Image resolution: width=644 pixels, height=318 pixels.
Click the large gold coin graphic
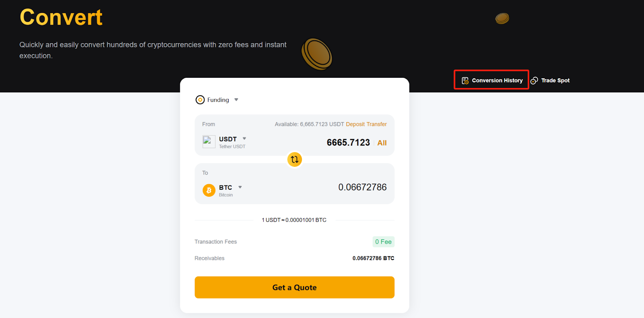[317, 54]
